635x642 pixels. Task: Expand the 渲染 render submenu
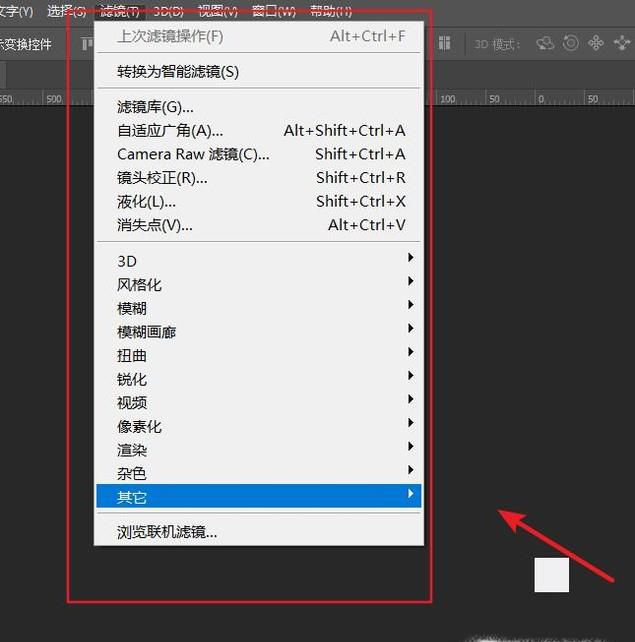coord(259,450)
